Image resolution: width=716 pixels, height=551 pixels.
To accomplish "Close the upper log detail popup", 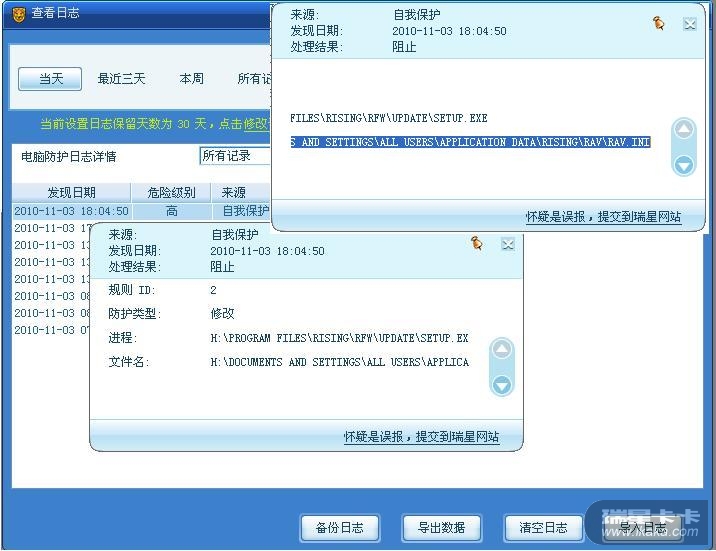I will tap(690, 24).
